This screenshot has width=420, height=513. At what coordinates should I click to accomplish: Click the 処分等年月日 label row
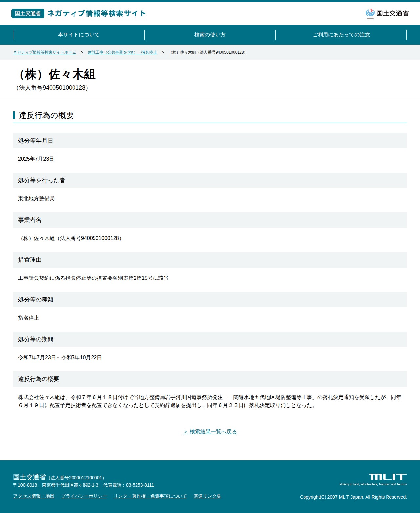pos(210,141)
